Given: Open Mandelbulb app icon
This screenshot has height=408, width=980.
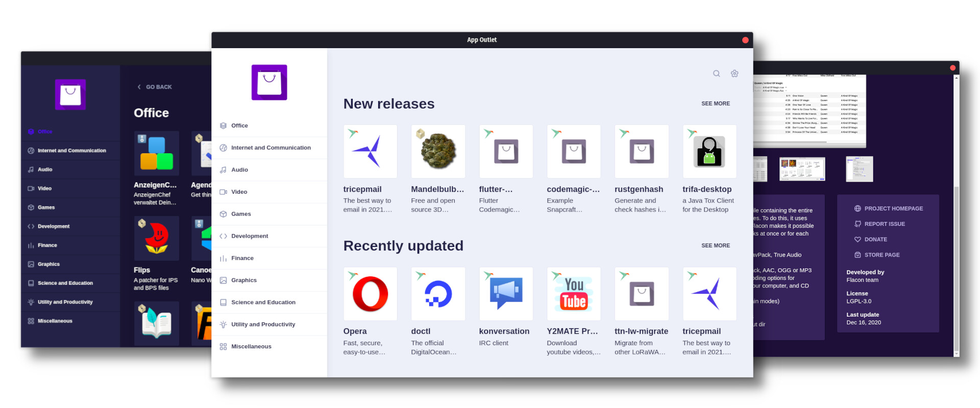Looking at the screenshot, I should pos(438,151).
